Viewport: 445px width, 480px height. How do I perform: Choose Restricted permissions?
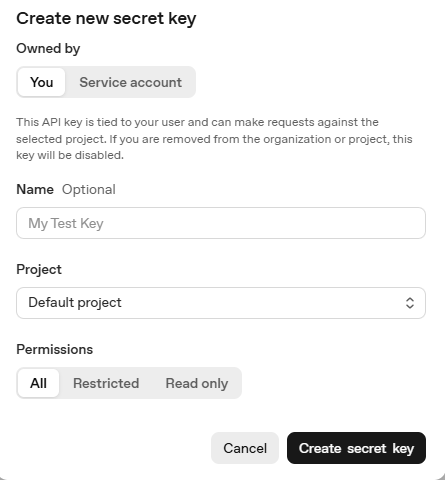(106, 383)
